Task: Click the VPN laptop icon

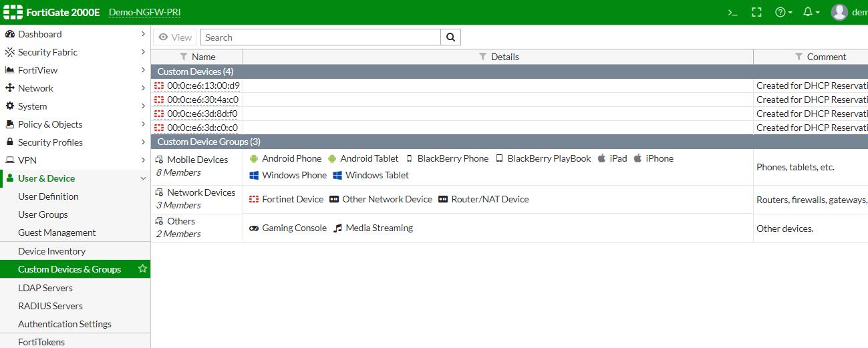Action: pos(10,160)
